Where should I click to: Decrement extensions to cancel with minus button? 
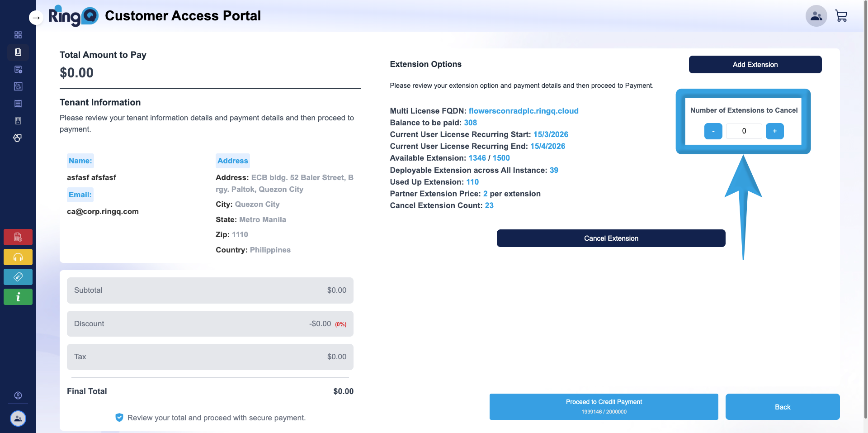(x=712, y=131)
